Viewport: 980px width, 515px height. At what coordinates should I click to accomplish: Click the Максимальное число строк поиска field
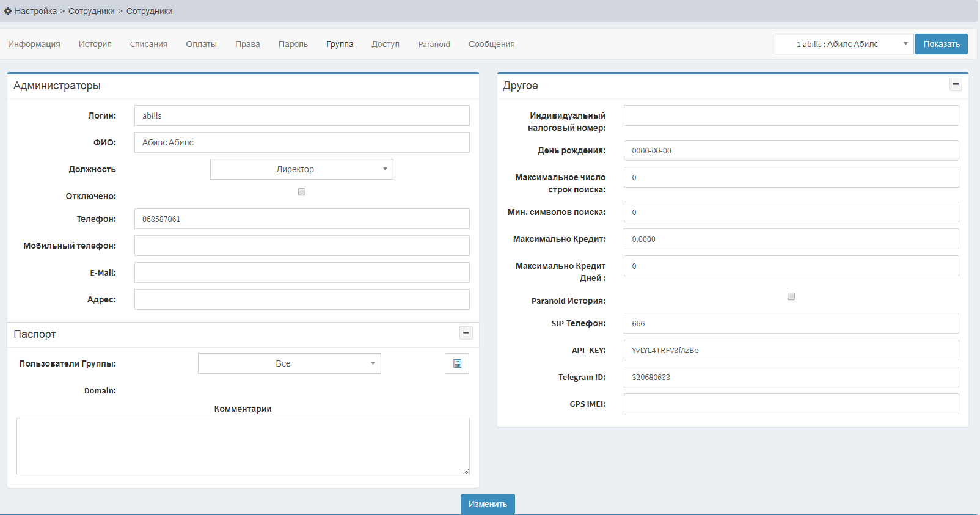pyautogui.click(x=791, y=177)
